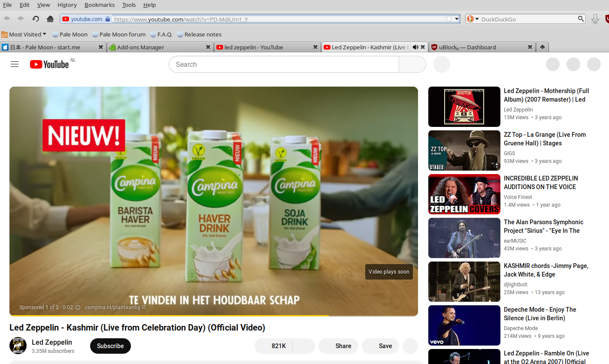Screen dimensions: 609x364
Task: Open the ZZ Top La Grange thumbnail
Action: point(464,150)
